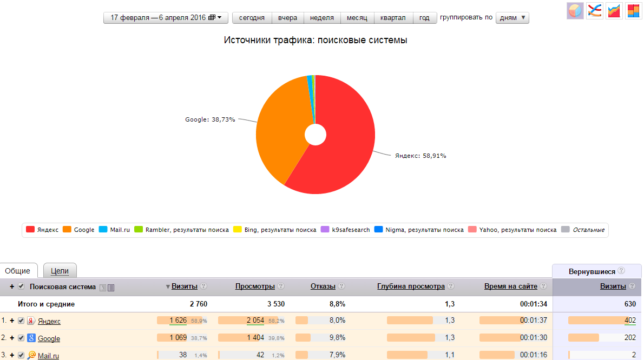Expand the Яндекс row with plus sign
This screenshot has width=644, height=360.
(x=12, y=321)
